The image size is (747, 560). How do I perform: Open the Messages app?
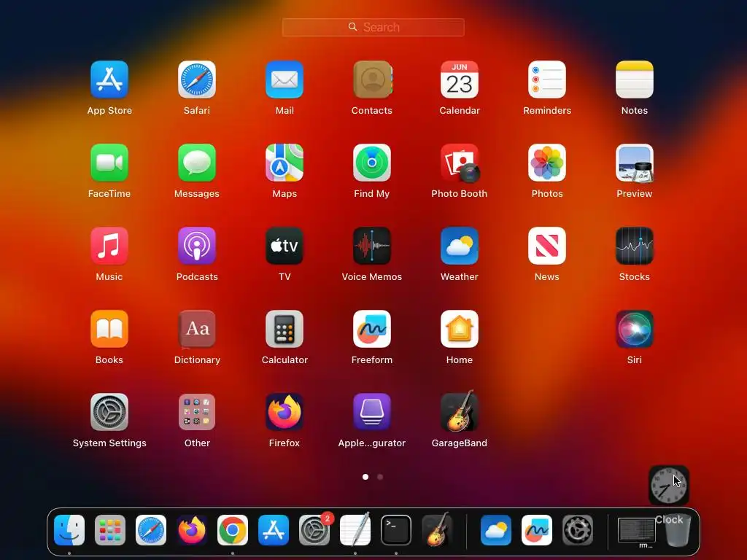tap(197, 163)
